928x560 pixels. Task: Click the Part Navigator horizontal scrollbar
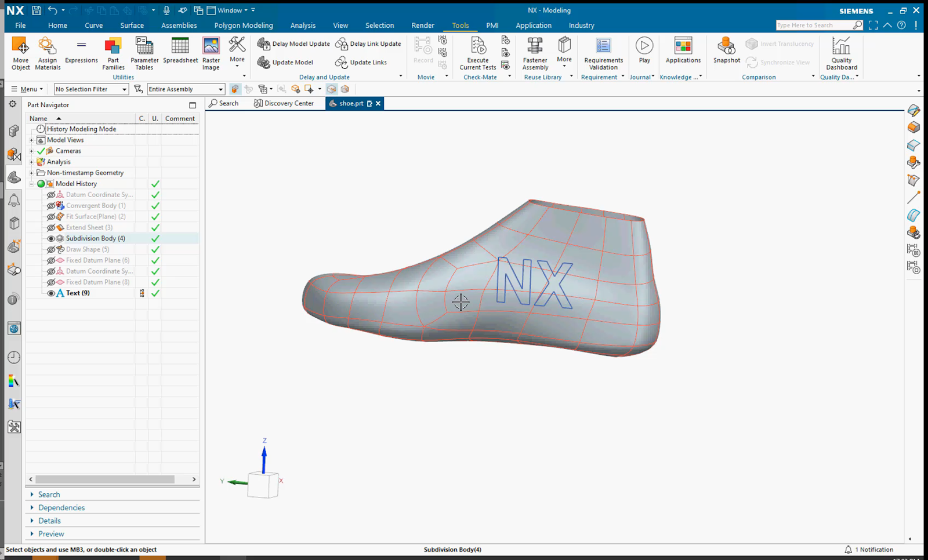(x=105, y=479)
